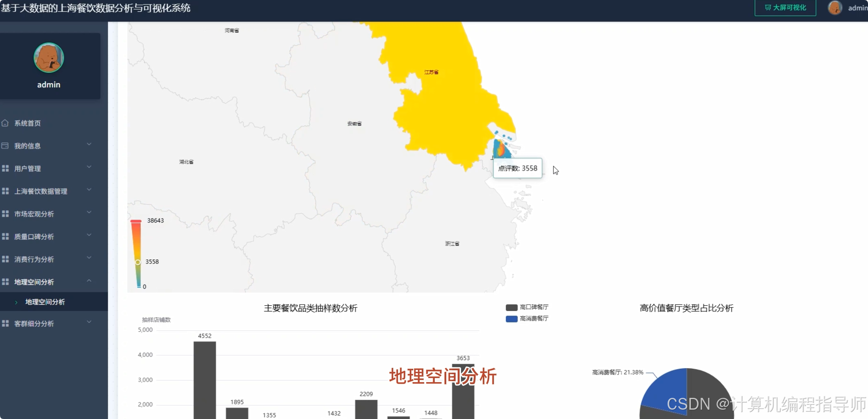The width and height of the screenshot is (868, 419).
Task: Click the 江苏省 highlighted region on the map
Action: click(x=431, y=72)
